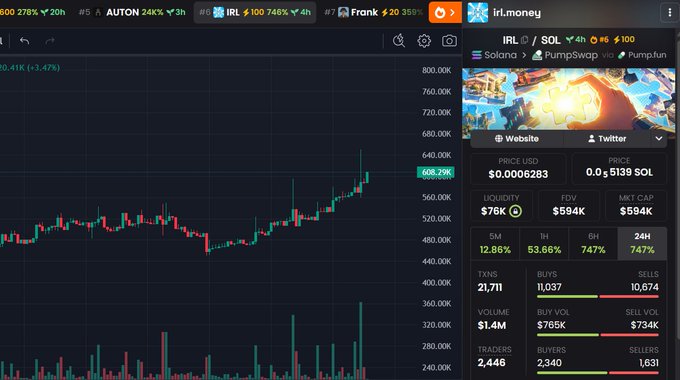The image size is (680, 380).
Task: Click the BUYERS 2,340 value
Action: [x=549, y=363]
